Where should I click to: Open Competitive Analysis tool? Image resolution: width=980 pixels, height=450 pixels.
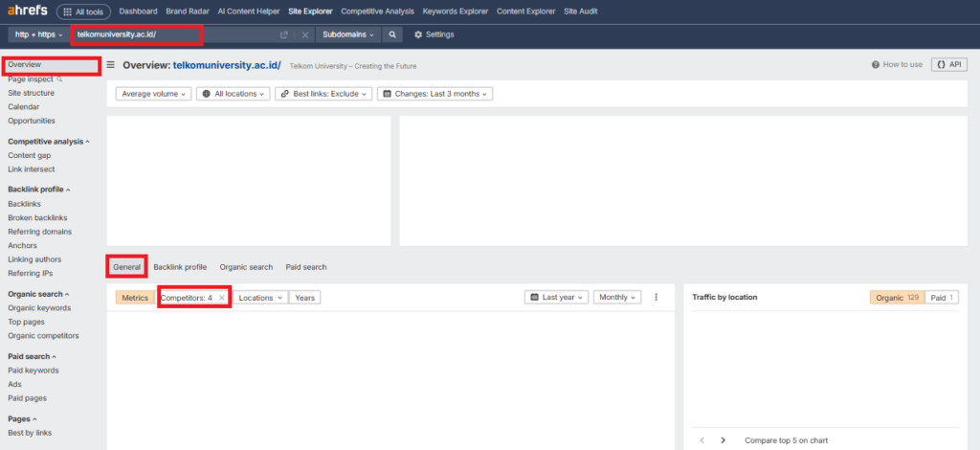(377, 11)
